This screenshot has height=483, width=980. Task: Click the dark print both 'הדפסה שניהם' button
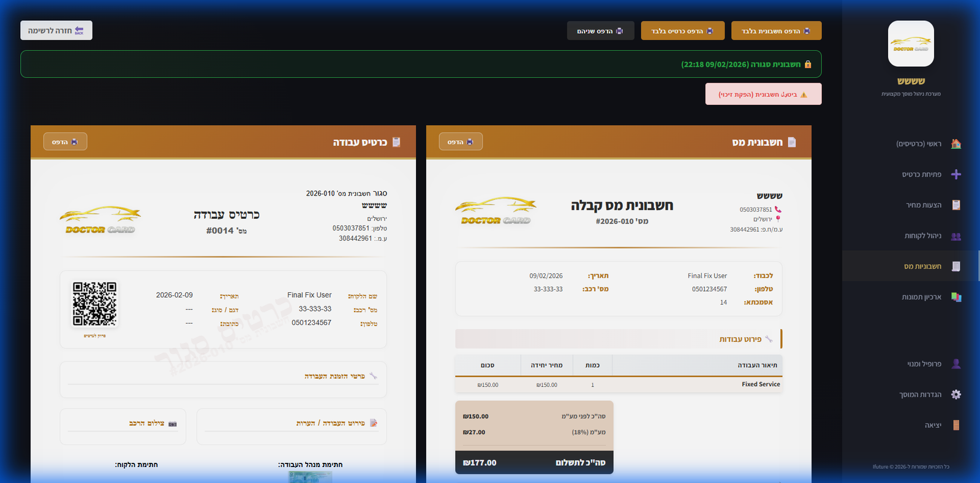coord(600,31)
